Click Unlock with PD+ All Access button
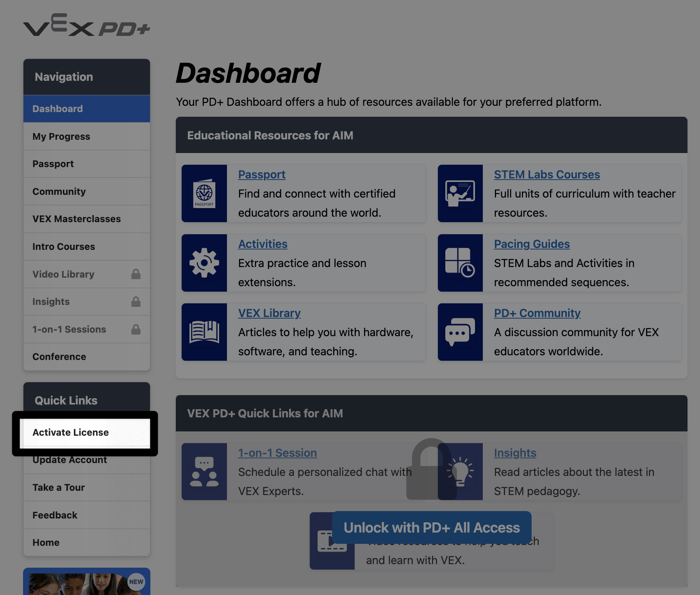Screen dimensions: 700x595 [x=432, y=527]
